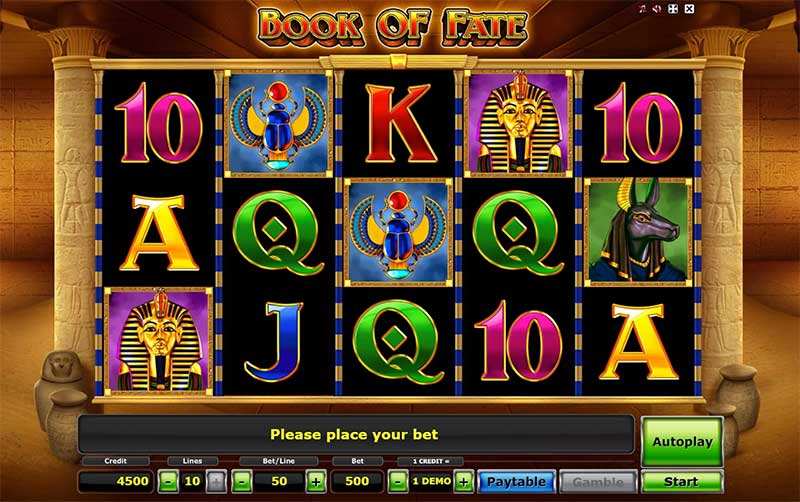This screenshot has width=800, height=502.
Task: Click the scarab symbol on reel two
Action: [279, 123]
